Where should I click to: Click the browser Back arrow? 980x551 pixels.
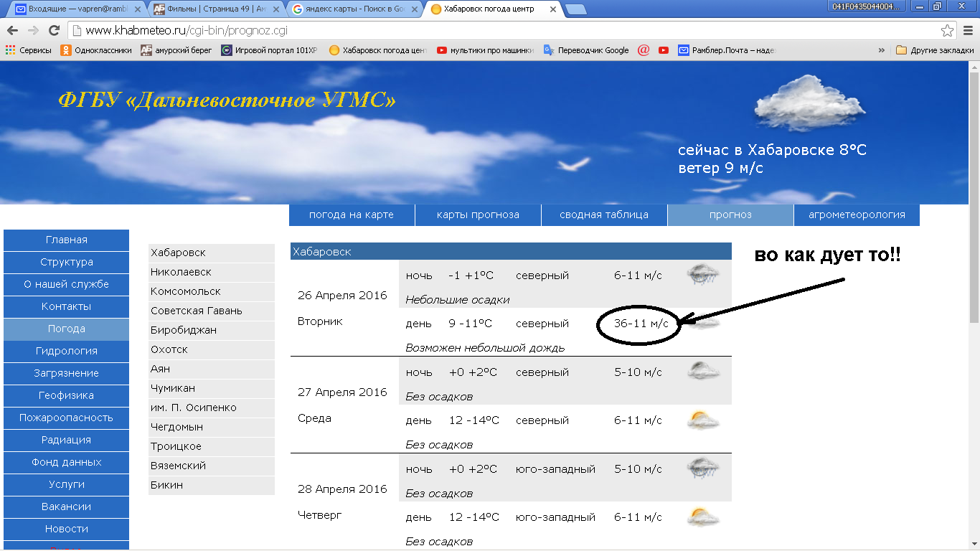click(x=12, y=31)
